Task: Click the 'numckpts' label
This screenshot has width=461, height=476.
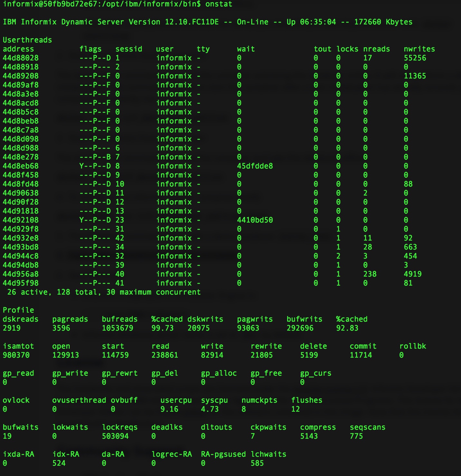Action: pyautogui.click(x=259, y=400)
